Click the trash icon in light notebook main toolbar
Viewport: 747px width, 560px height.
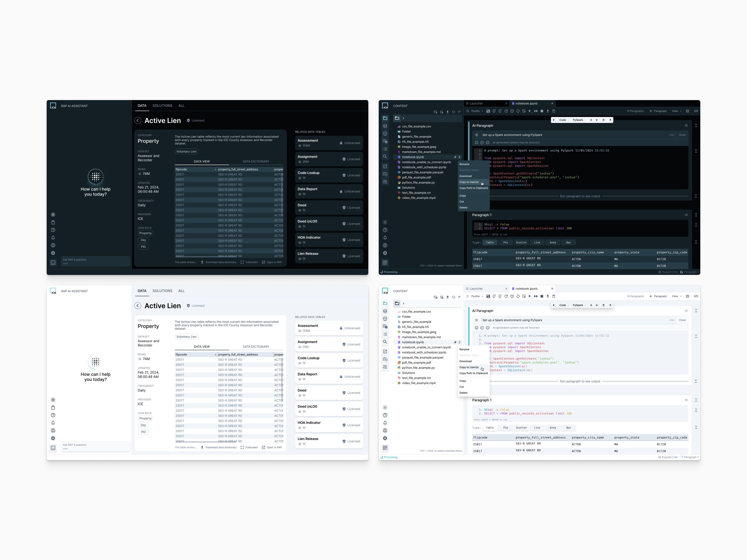(x=554, y=296)
